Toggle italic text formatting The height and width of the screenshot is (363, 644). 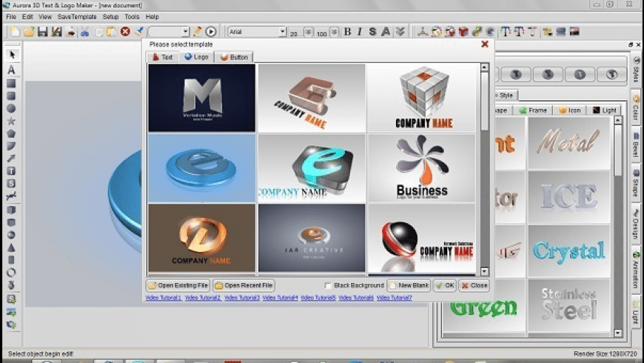click(360, 31)
